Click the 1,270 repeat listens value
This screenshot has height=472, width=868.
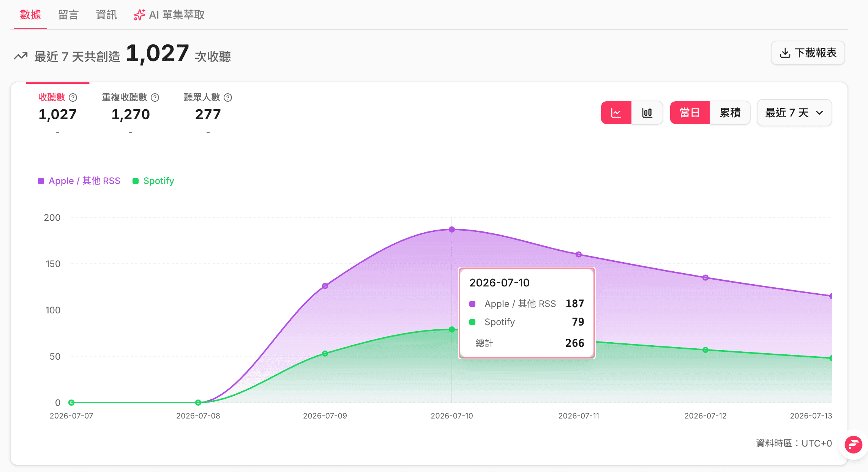pyautogui.click(x=131, y=114)
